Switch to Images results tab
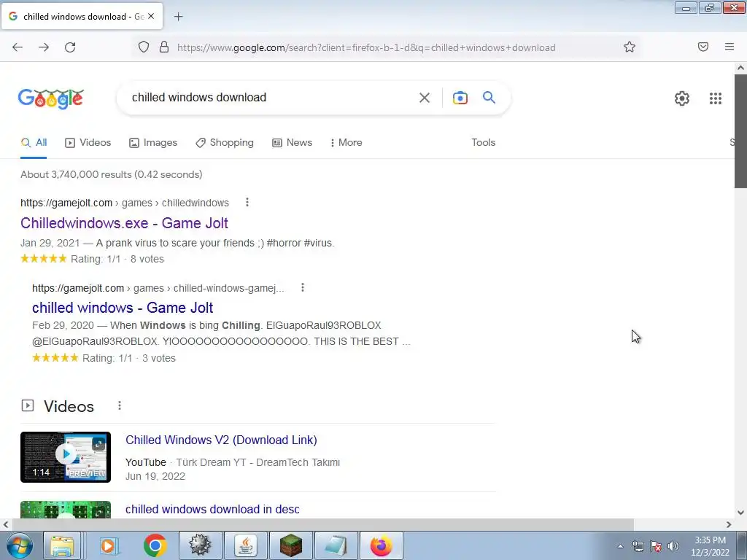The image size is (747, 560). [153, 142]
